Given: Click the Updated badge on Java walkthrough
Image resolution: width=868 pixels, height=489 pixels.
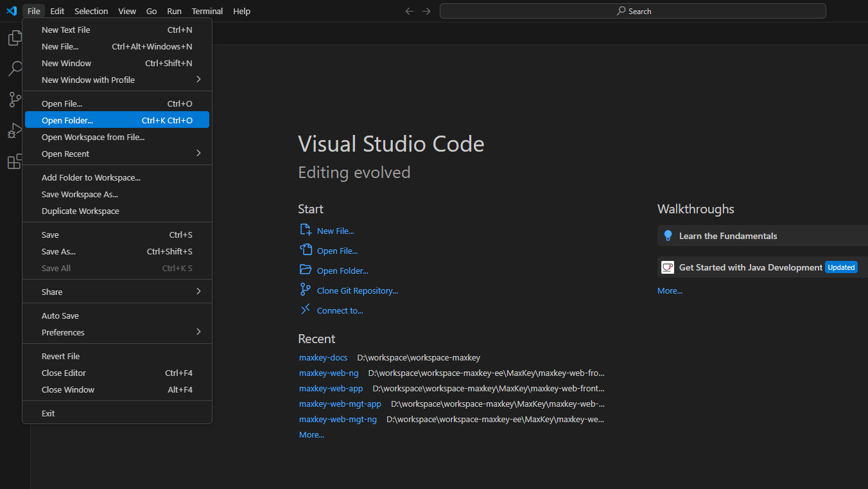Looking at the screenshot, I should [x=841, y=267].
